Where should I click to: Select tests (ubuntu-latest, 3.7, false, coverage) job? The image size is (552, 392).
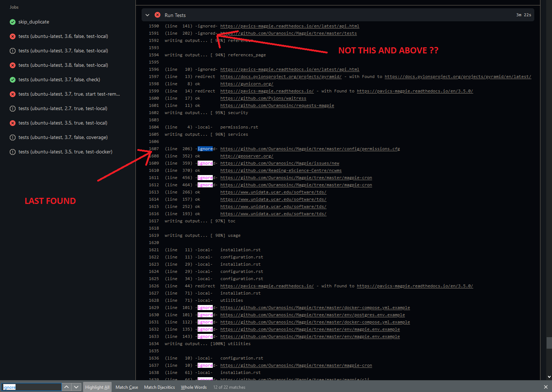[63, 138]
